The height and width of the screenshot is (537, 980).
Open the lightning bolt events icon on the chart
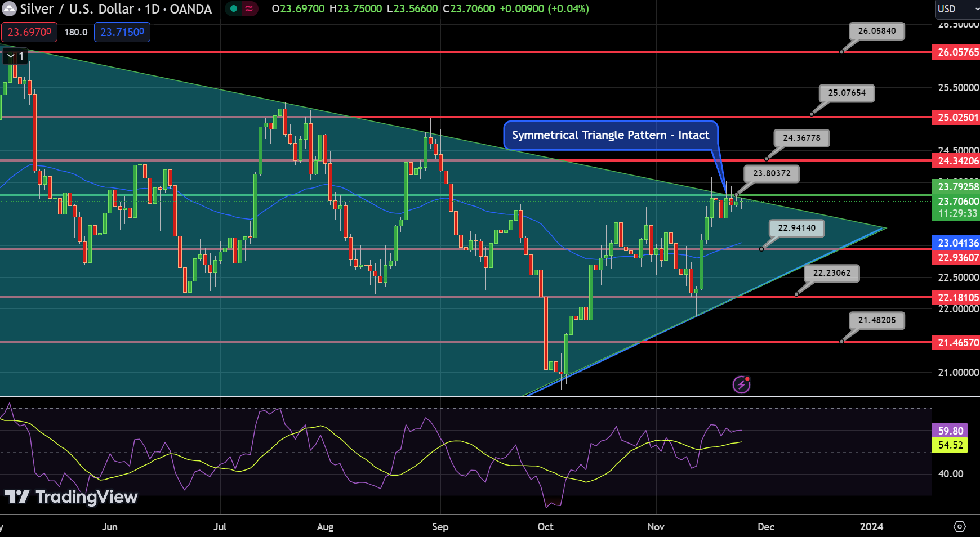[741, 384]
